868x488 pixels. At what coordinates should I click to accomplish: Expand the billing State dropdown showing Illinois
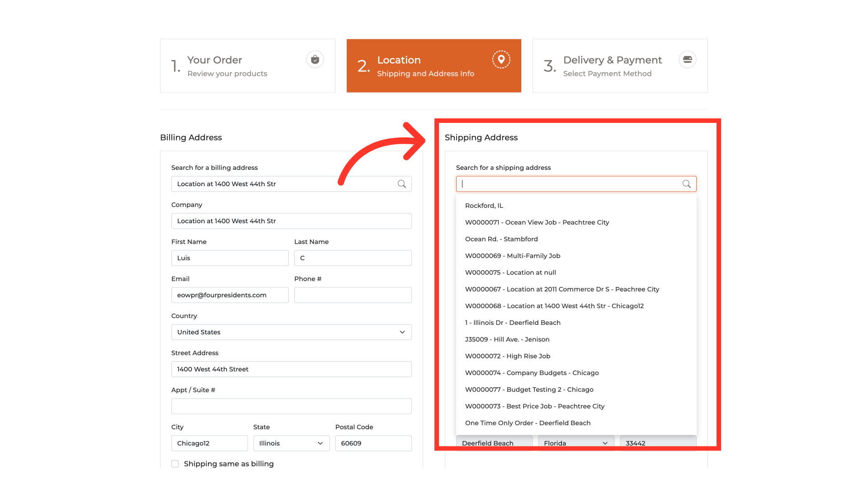(x=291, y=443)
